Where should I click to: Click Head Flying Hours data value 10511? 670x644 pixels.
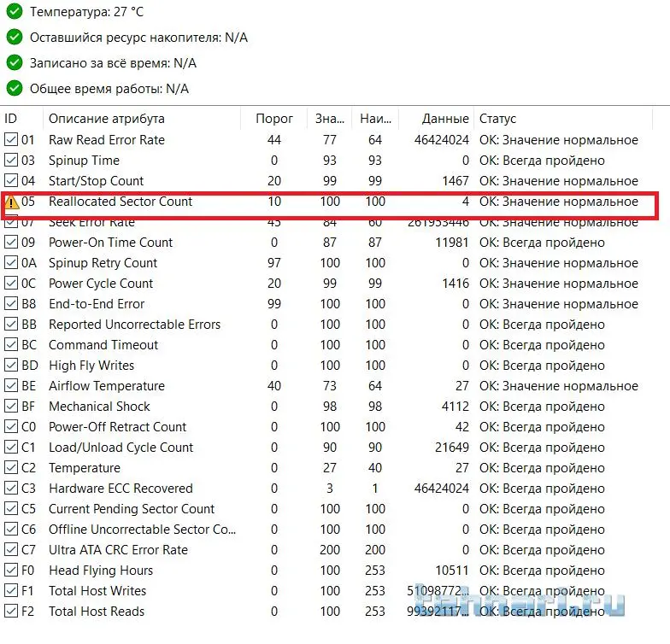click(452, 571)
